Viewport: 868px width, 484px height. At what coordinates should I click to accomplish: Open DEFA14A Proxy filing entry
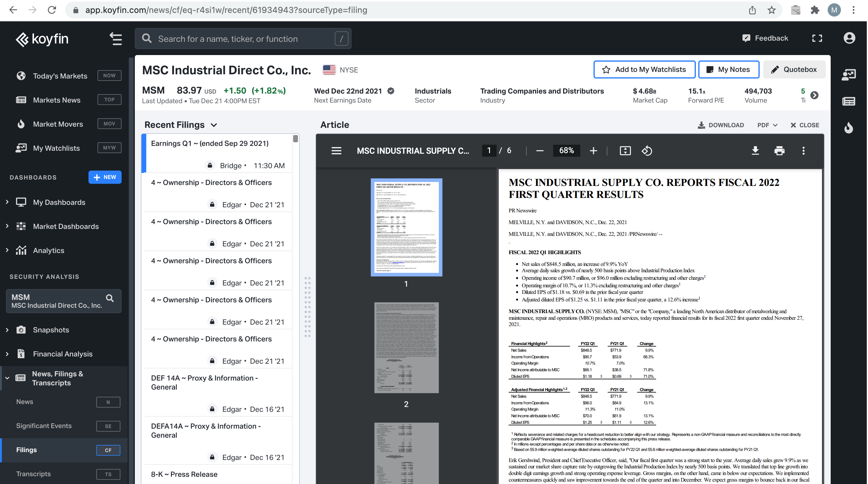(x=218, y=441)
